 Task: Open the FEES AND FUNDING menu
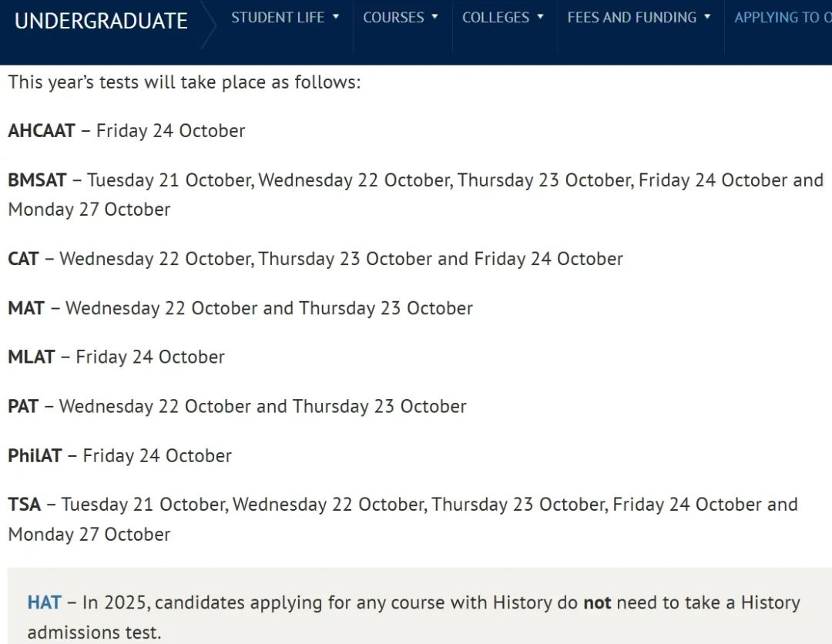click(x=632, y=17)
